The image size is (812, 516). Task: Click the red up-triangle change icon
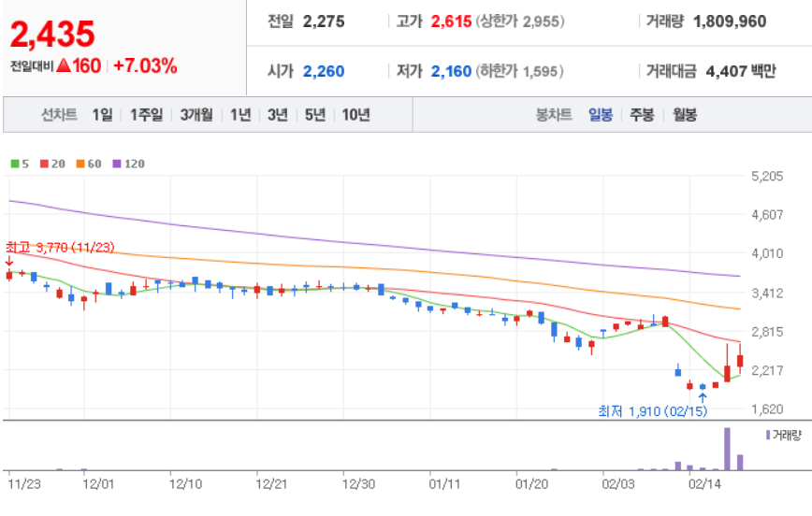coord(64,65)
